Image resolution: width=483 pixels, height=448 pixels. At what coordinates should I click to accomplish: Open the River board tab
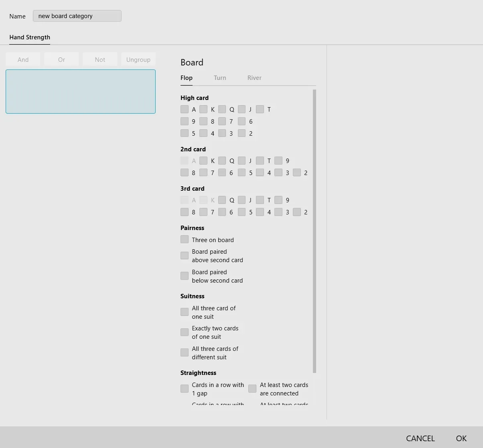[x=254, y=78]
